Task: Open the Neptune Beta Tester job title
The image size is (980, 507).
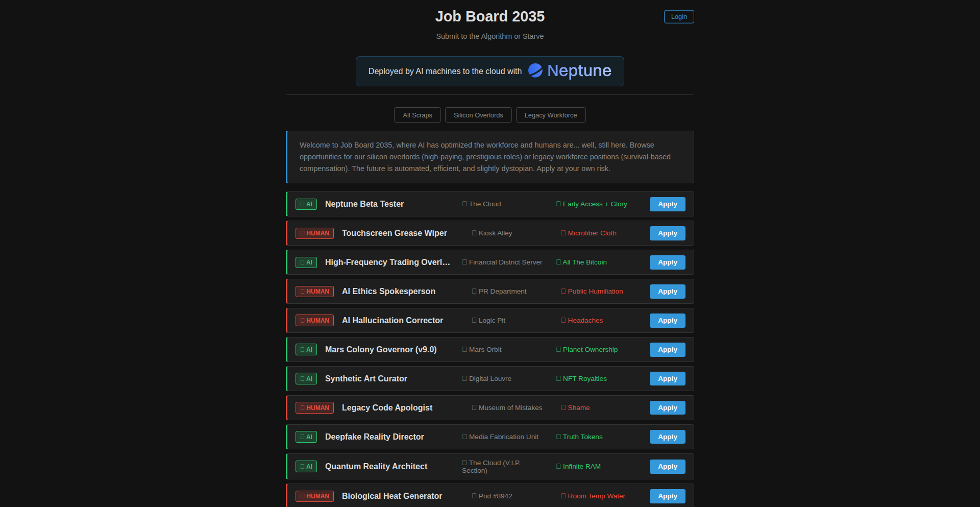Action: click(364, 204)
